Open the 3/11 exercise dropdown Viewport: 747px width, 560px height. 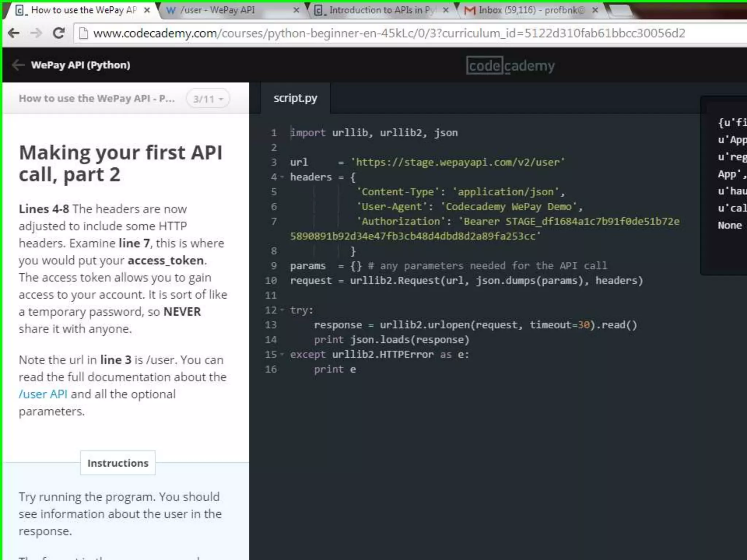[208, 99]
